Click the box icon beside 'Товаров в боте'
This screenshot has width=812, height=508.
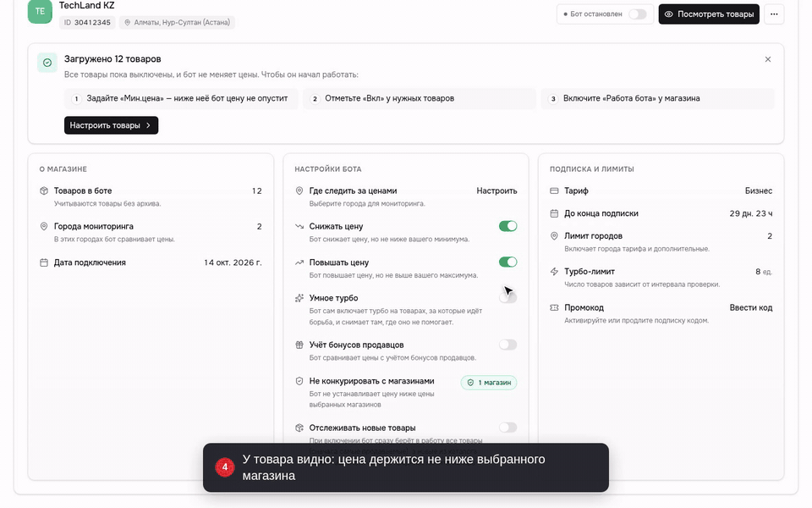click(x=44, y=190)
